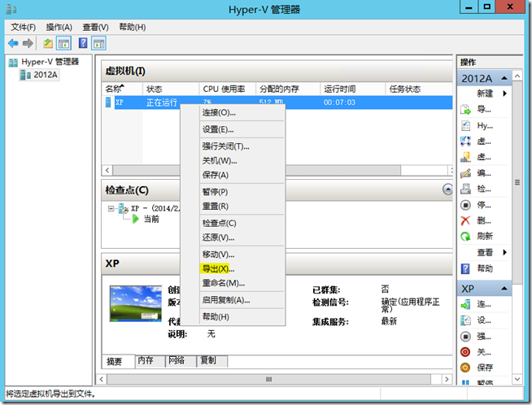Choose Connect (连接) in context menu
Viewport: 532px width, 405px height.
[x=233, y=112]
